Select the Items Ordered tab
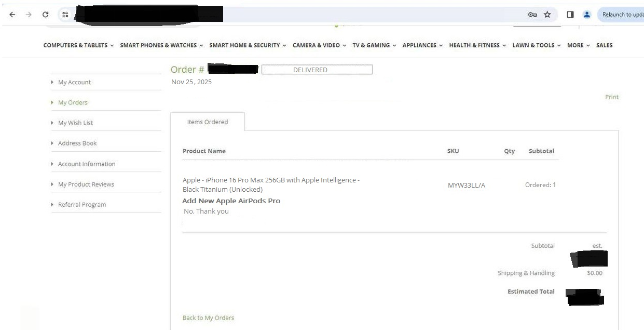Viewport: 644px width, 330px height. click(208, 122)
